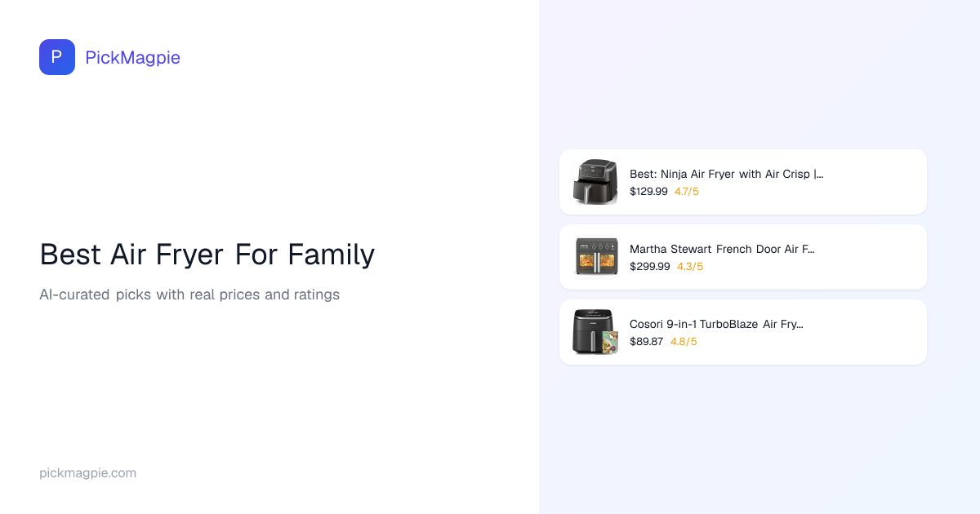
Task: Open the pickmagpie.com footer link
Action: pyautogui.click(x=87, y=473)
